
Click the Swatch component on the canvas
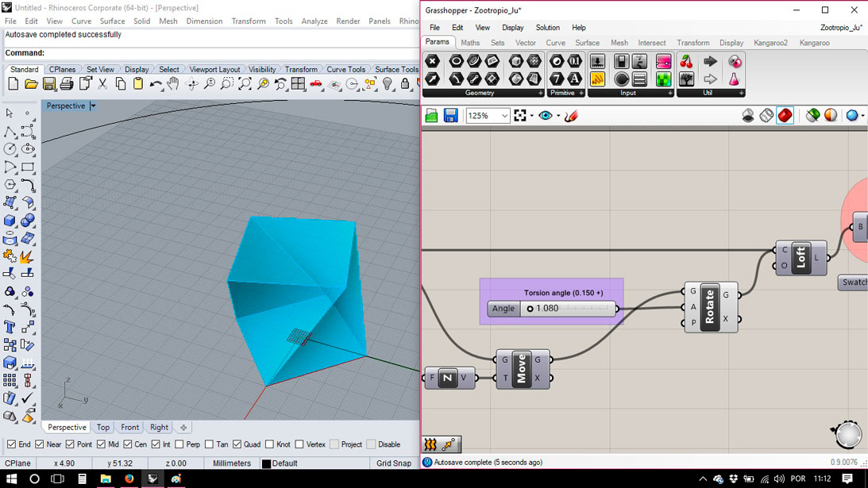(x=853, y=282)
